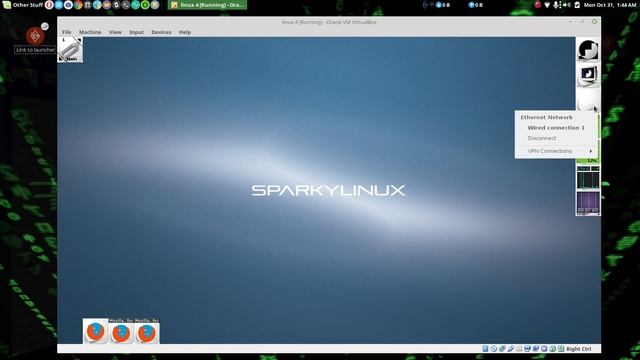The width and height of the screenshot is (640, 360).
Task: Open the Input menu
Action: 136,32
